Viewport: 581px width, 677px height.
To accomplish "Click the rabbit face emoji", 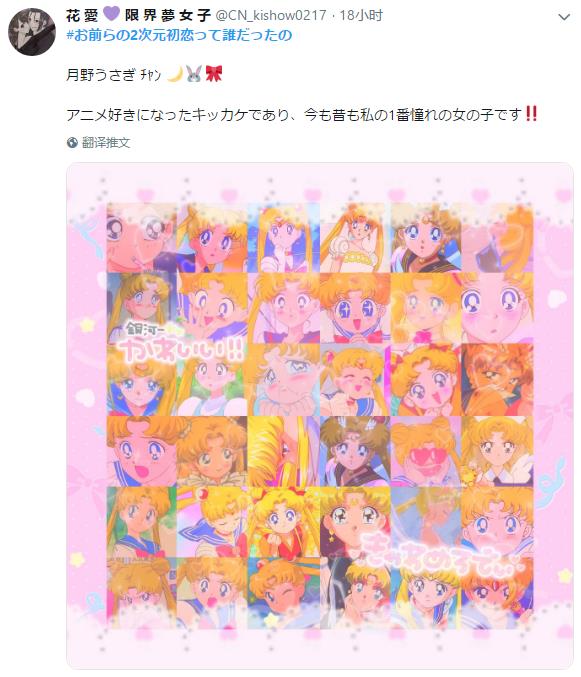I will (x=194, y=74).
